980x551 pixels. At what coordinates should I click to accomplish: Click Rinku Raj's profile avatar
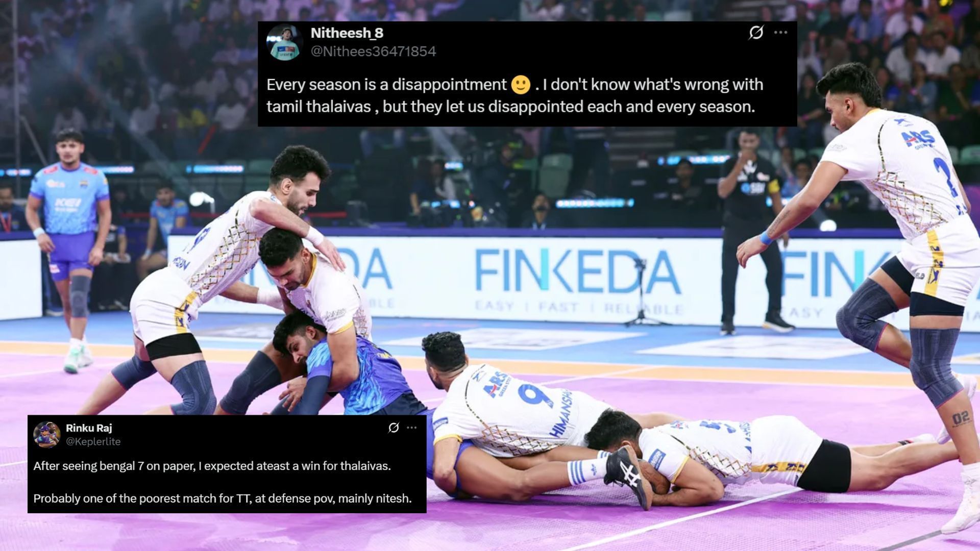pyautogui.click(x=46, y=435)
